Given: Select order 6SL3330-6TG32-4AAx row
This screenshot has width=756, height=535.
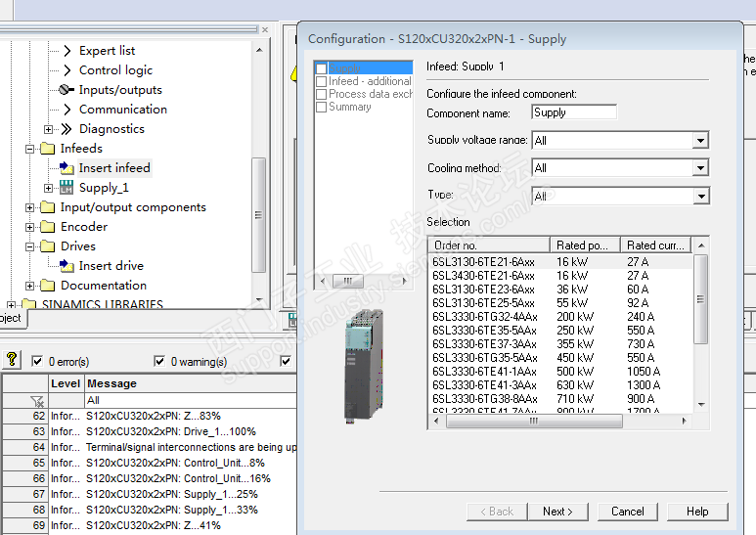Looking at the screenshot, I should 560,317.
